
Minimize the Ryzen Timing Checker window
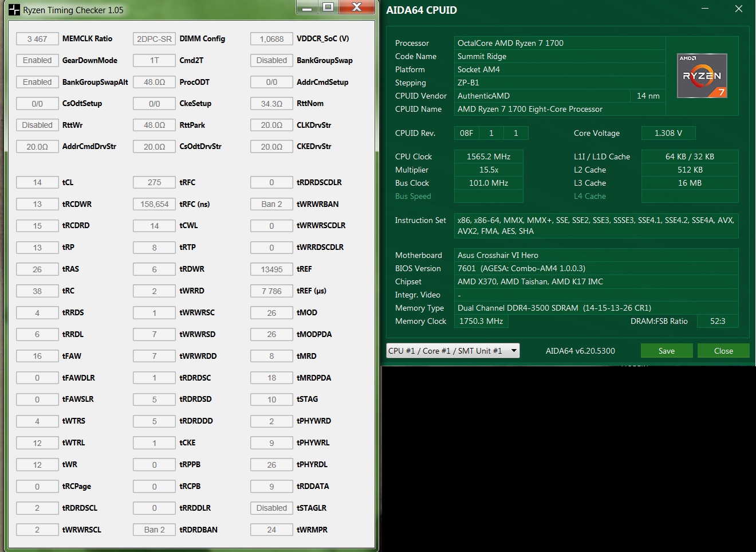click(x=308, y=7)
